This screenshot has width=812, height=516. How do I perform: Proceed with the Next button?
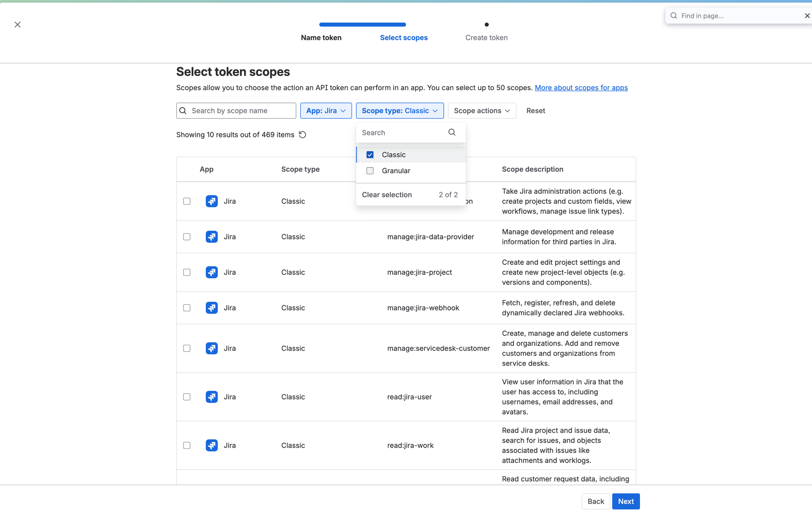[626, 501]
